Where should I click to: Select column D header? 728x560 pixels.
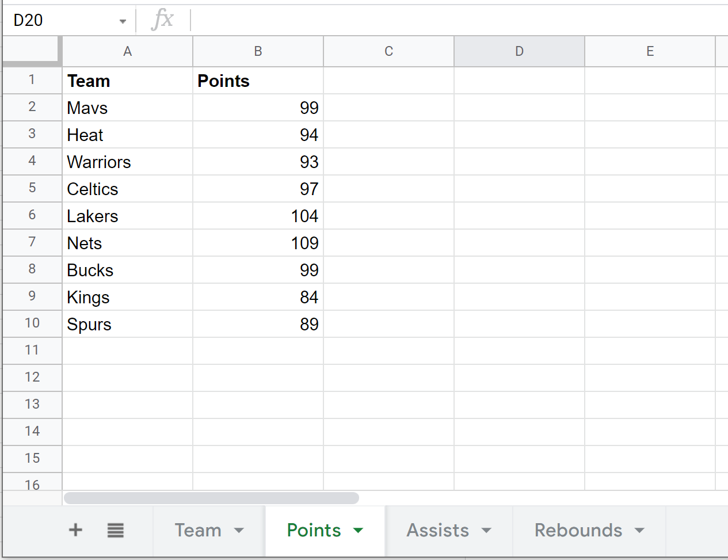519,51
